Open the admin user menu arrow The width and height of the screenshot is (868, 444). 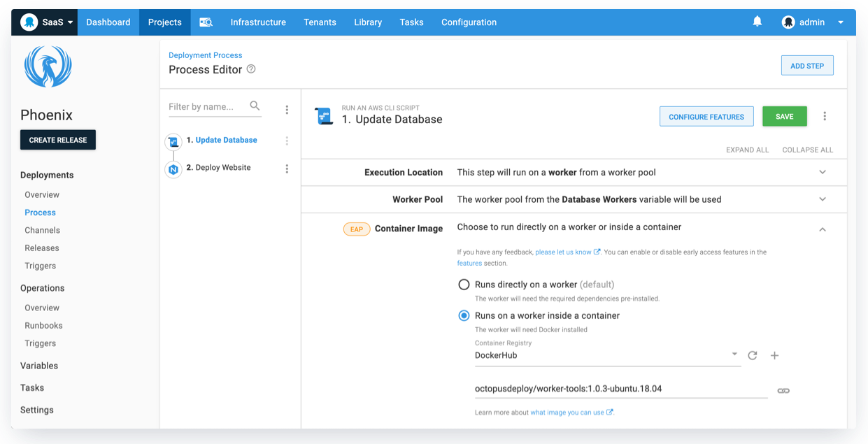841,22
